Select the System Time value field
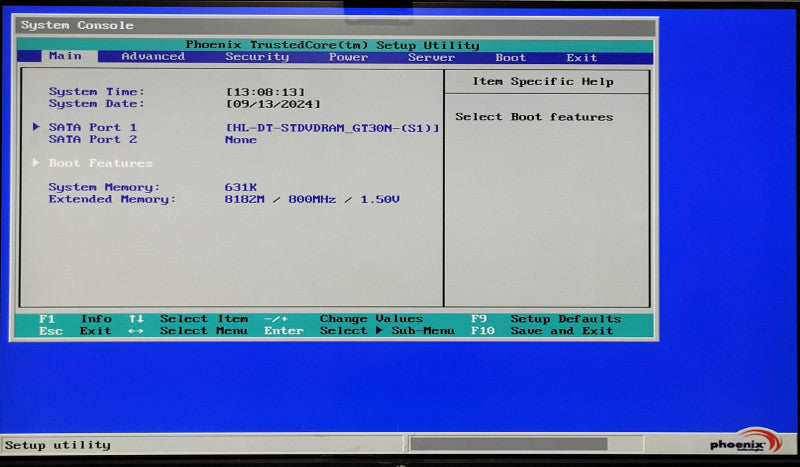 265,92
